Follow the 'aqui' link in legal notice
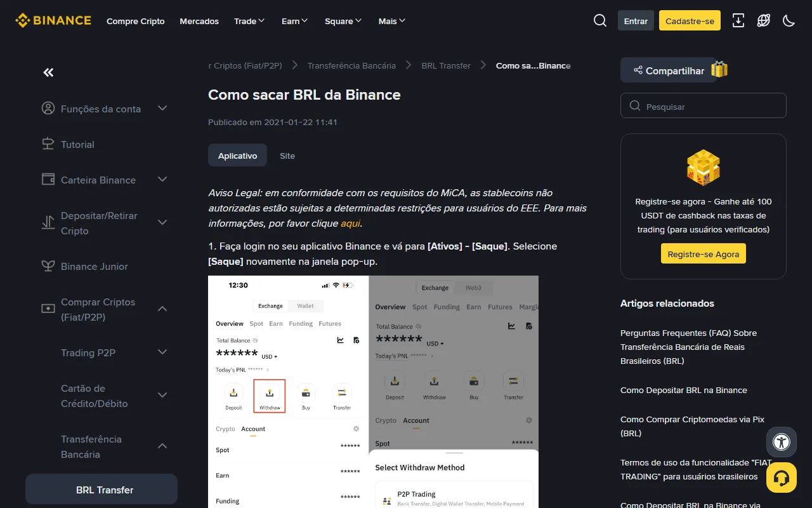This screenshot has height=508, width=812. pos(350,224)
